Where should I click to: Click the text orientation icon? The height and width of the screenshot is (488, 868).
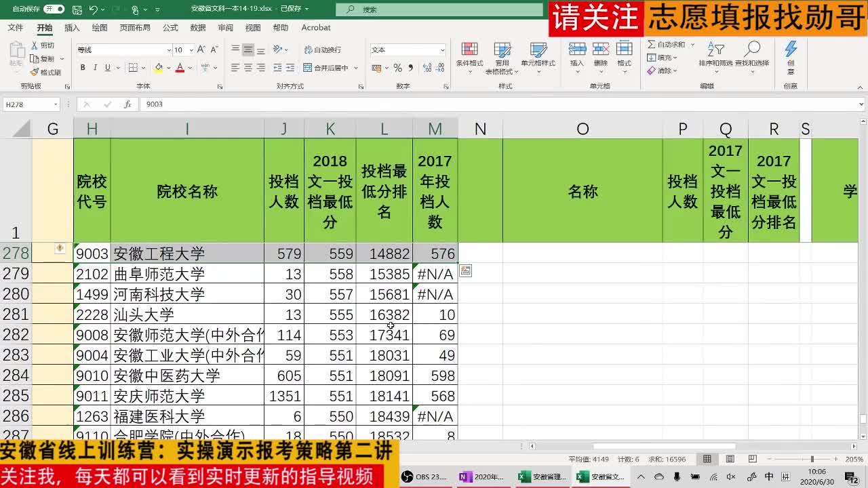coord(278,49)
